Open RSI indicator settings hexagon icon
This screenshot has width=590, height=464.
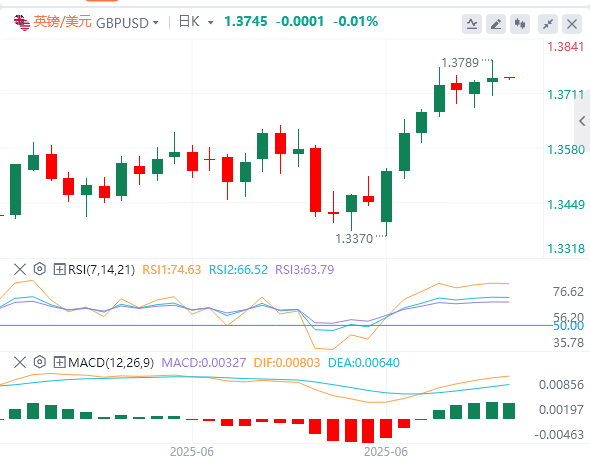pos(40,269)
